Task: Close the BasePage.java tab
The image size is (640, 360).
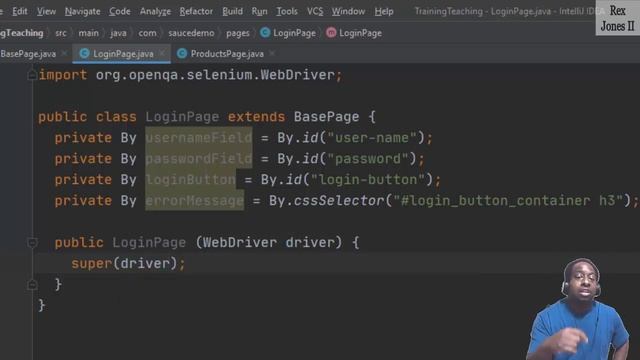Action: tap(64, 53)
